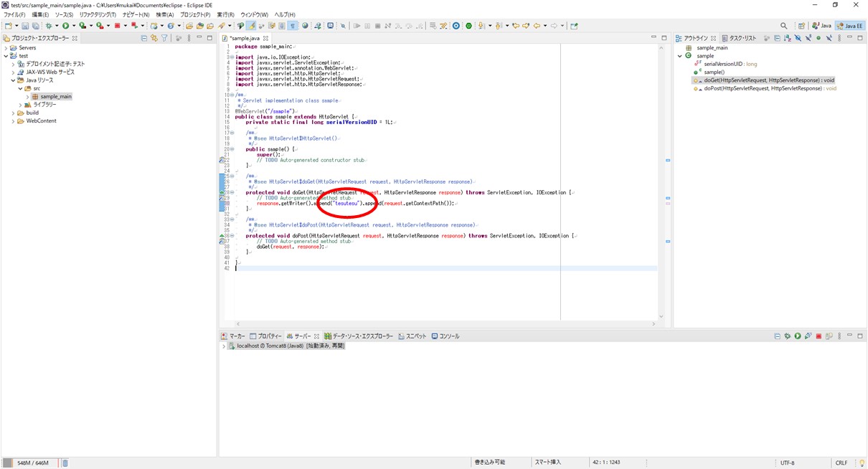Select the ライブラリー item in Project Explorer
Screen dimensions: 868x469
(x=40, y=105)
